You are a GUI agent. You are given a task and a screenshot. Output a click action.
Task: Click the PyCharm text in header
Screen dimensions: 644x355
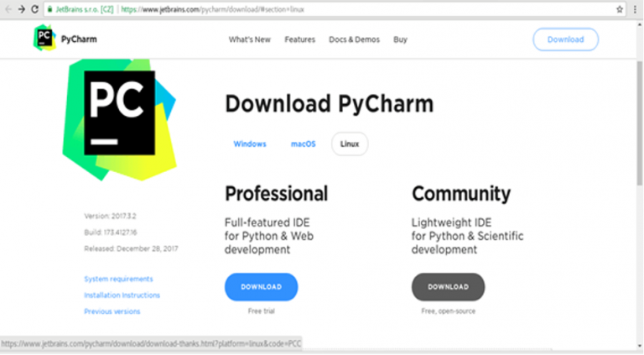pyautogui.click(x=79, y=39)
